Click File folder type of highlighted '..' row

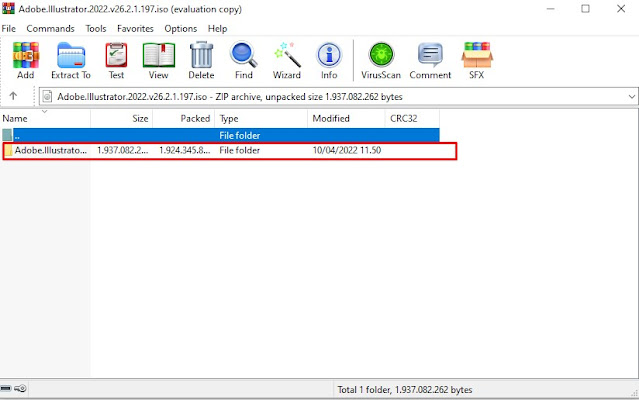point(240,135)
